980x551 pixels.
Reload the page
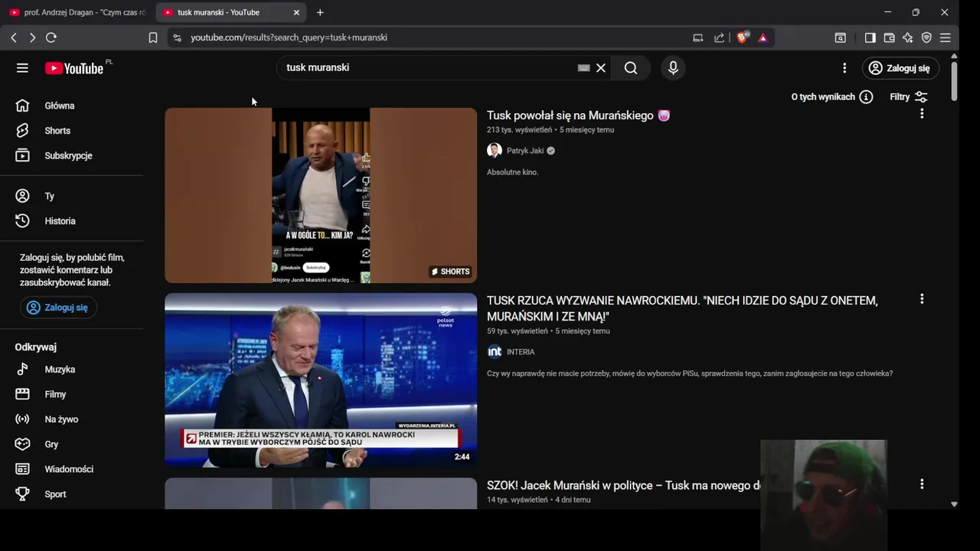click(x=51, y=37)
